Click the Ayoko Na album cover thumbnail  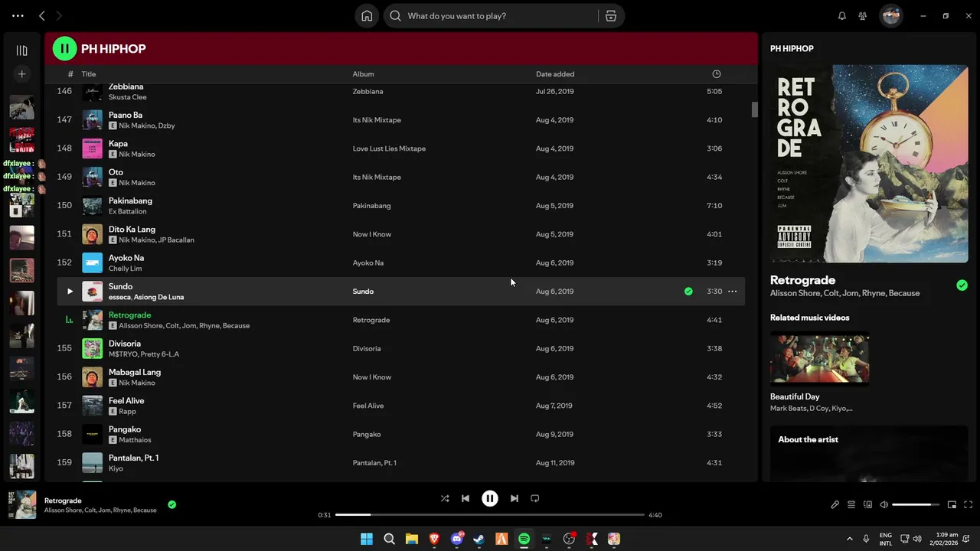pyautogui.click(x=92, y=263)
